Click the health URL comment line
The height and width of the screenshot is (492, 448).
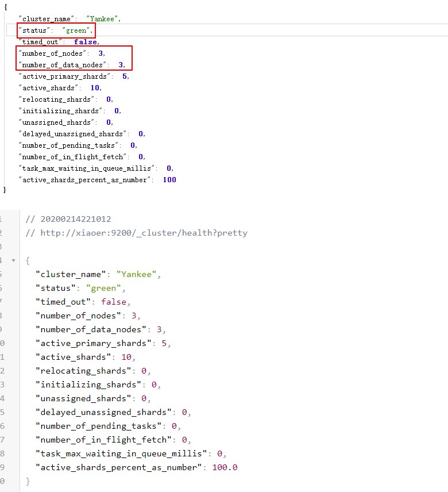(136, 233)
